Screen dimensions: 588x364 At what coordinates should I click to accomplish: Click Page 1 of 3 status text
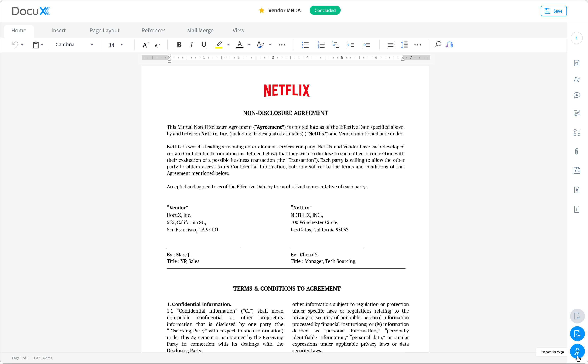point(20,358)
